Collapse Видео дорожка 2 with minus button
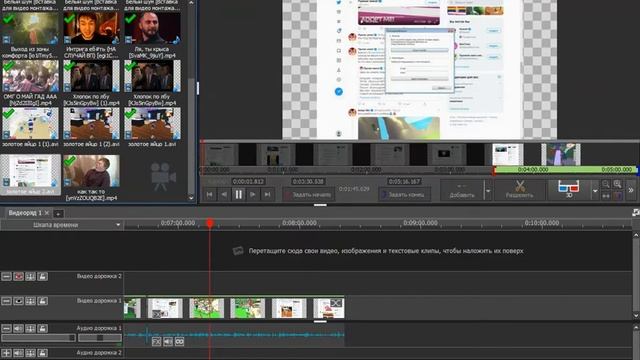Viewport: 640px width, 360px height. tap(7, 277)
